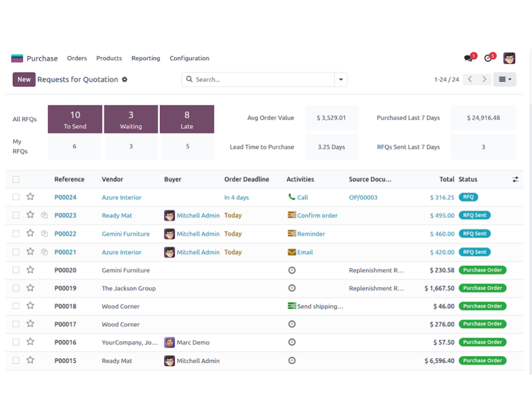Star the P00024 order as favorite
Screen dimensions: 532x416
coord(30,197)
